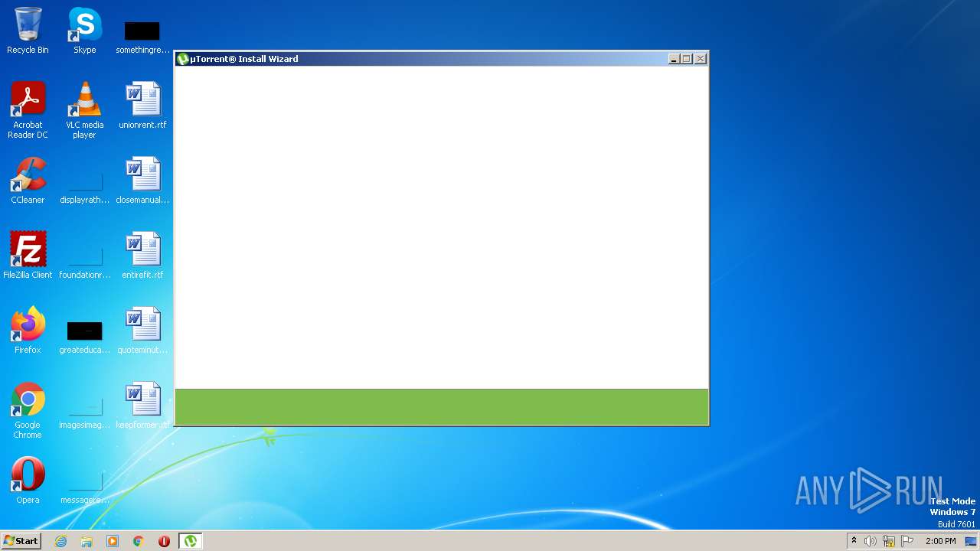
Task: Open Acrobat Reader DC shortcut
Action: [x=28, y=110]
